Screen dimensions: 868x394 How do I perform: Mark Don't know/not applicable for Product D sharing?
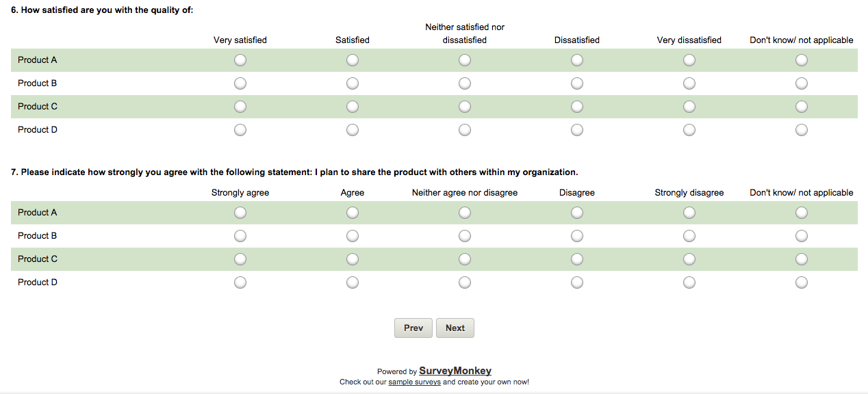click(802, 283)
